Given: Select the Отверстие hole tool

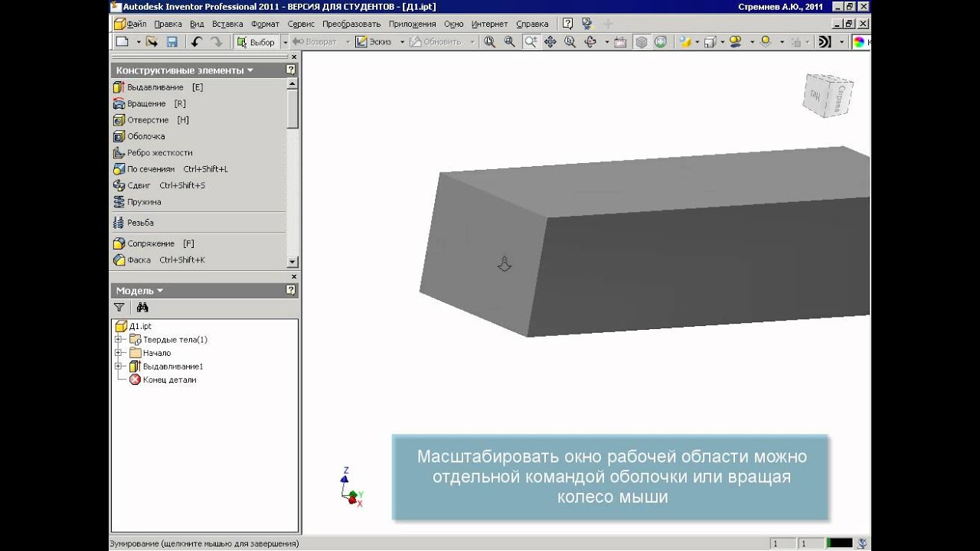Looking at the screenshot, I should pyautogui.click(x=151, y=120).
